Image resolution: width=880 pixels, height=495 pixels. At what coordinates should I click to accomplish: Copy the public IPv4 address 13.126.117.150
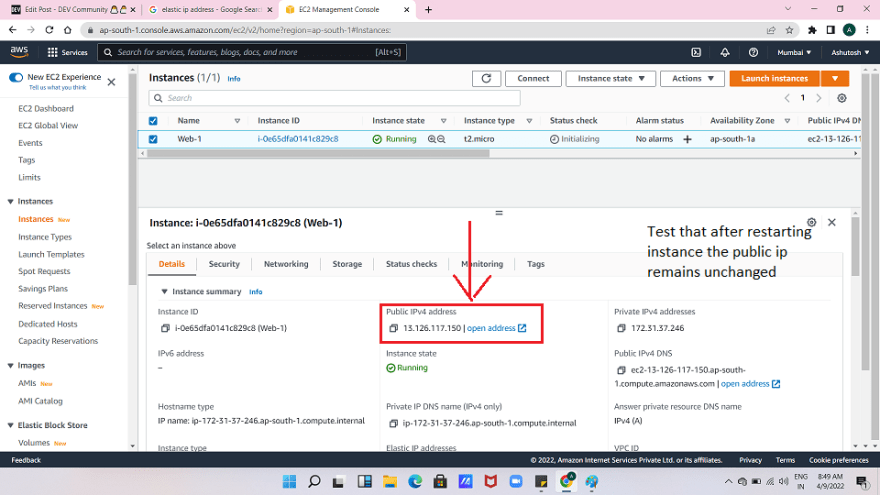point(393,328)
